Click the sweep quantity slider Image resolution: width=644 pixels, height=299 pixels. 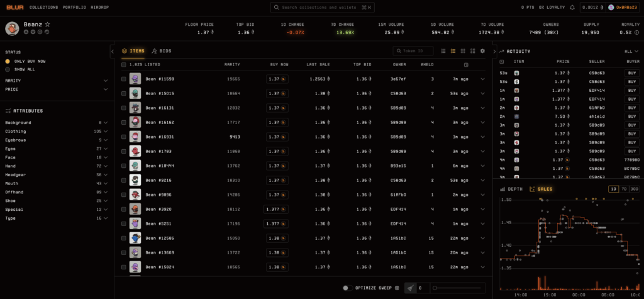pos(458,288)
